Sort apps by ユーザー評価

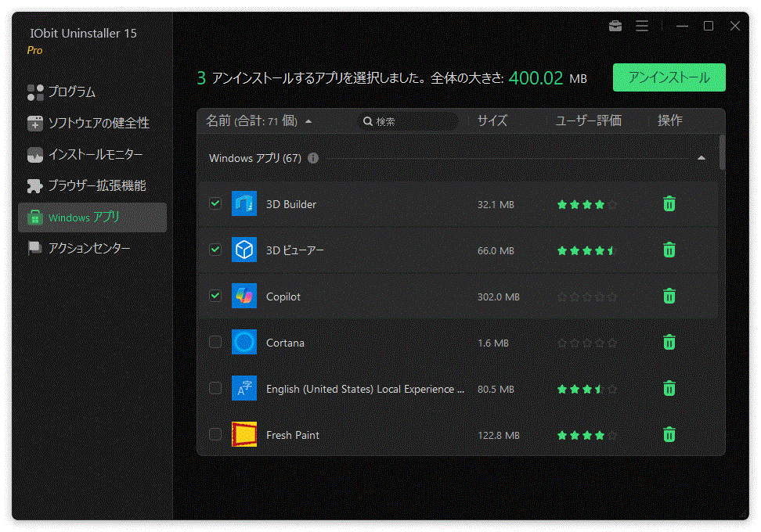pyautogui.click(x=588, y=120)
